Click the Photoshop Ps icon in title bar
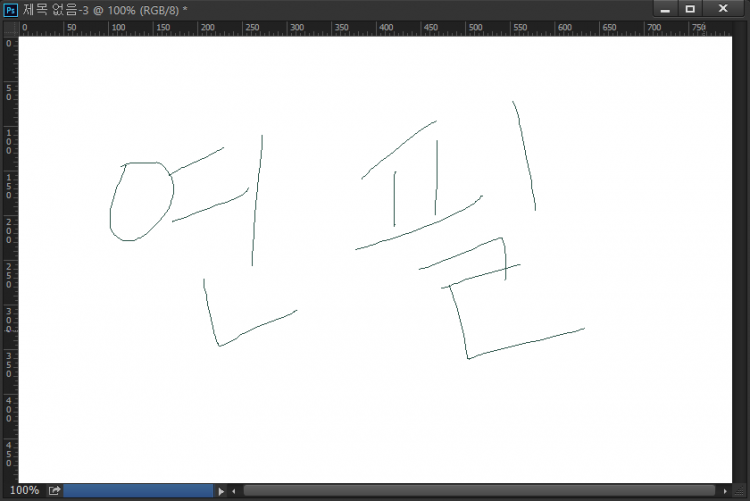Viewport: 750px width, 501px height. (x=11, y=9)
